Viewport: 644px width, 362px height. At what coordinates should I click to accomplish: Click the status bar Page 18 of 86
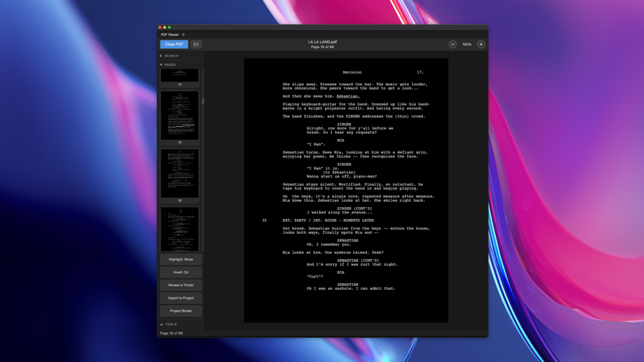(171, 333)
